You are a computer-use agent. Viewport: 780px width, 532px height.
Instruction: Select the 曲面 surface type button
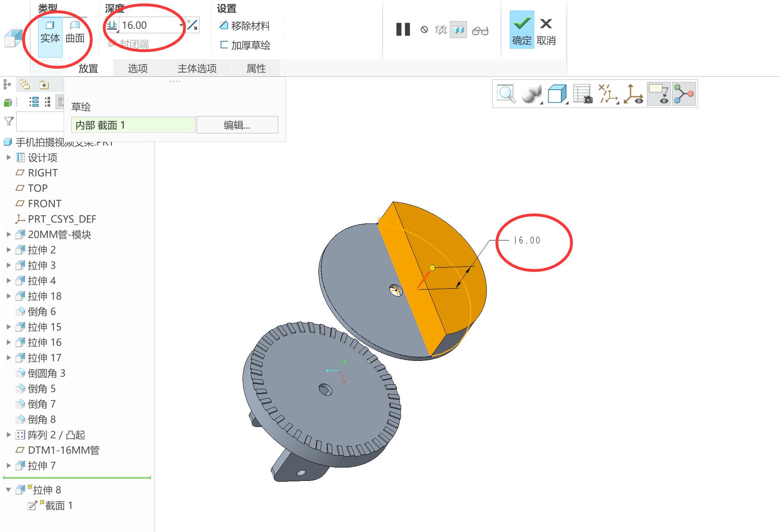[x=75, y=32]
